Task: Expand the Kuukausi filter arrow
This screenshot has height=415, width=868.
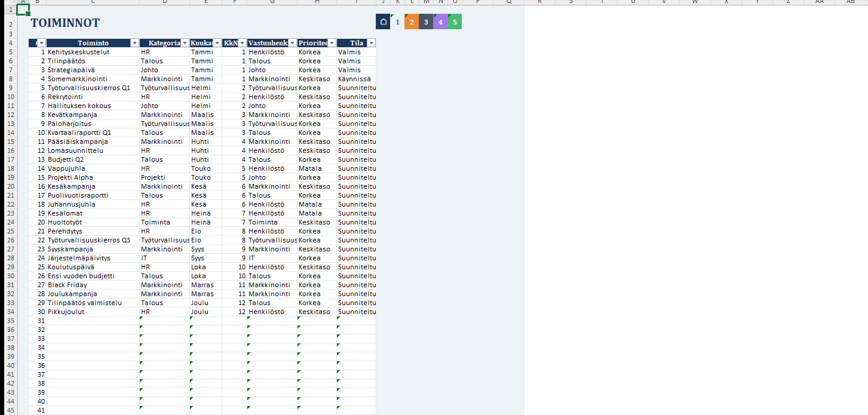Action: (x=217, y=43)
